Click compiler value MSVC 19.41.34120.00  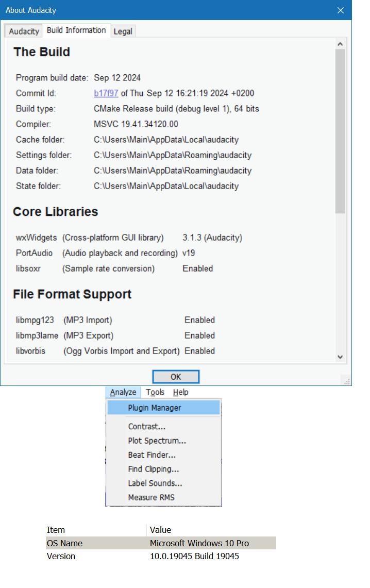click(136, 124)
